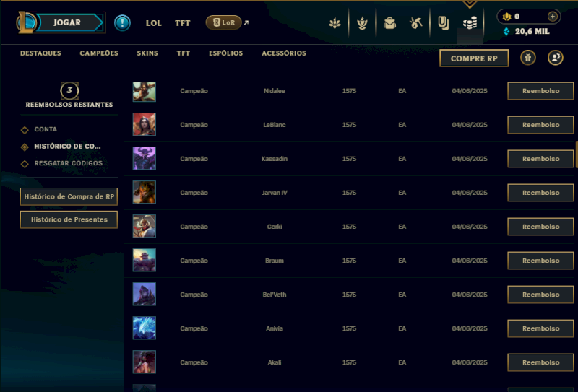Switch to the CAMPEÕES tab
This screenshot has height=392, width=578.
(x=99, y=53)
